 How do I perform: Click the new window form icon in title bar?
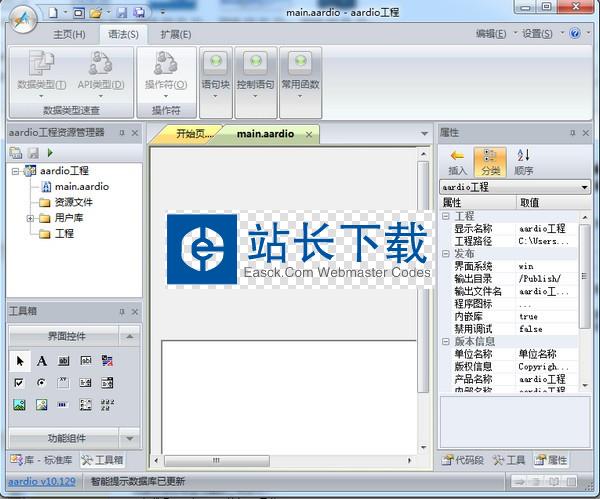click(x=78, y=13)
